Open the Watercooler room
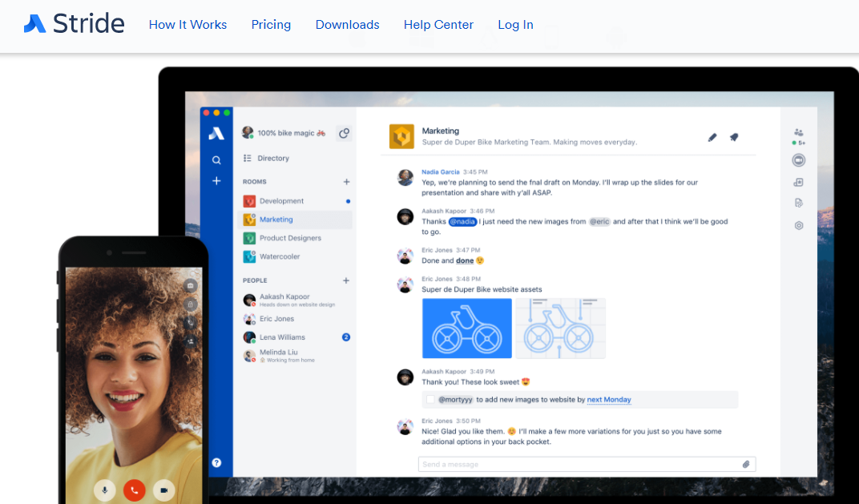 [x=296, y=256]
